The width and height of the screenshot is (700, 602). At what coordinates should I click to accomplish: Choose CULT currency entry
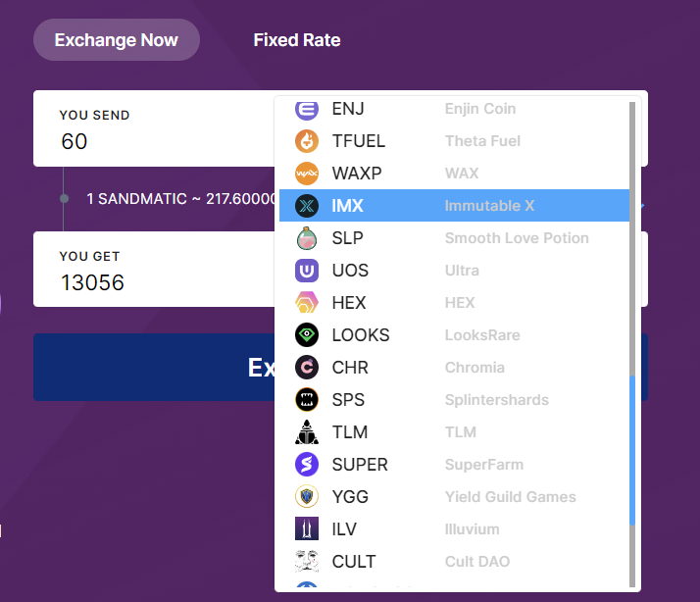pos(454,562)
